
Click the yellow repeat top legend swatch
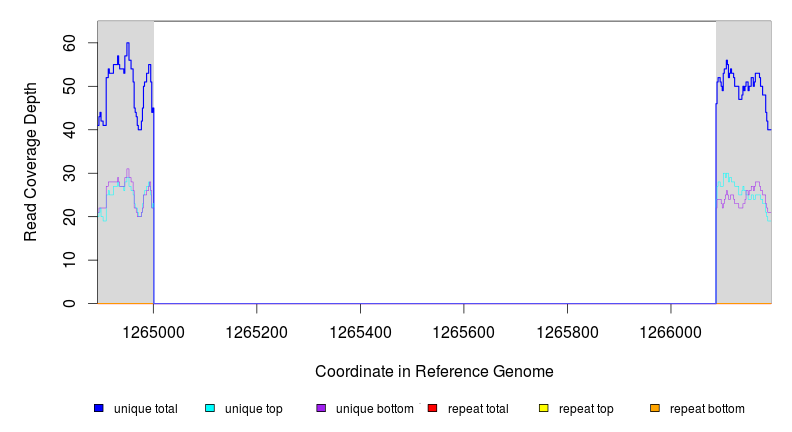point(544,409)
